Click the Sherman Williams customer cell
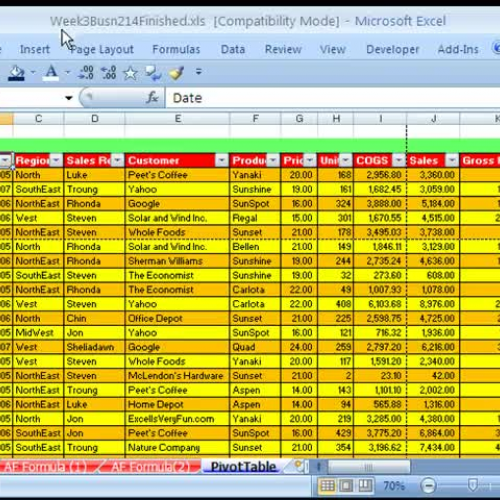The height and width of the screenshot is (500, 500). coord(177,261)
